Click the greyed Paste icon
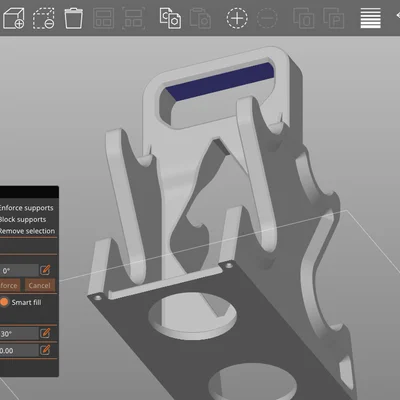400x400 pixels. tap(200, 18)
